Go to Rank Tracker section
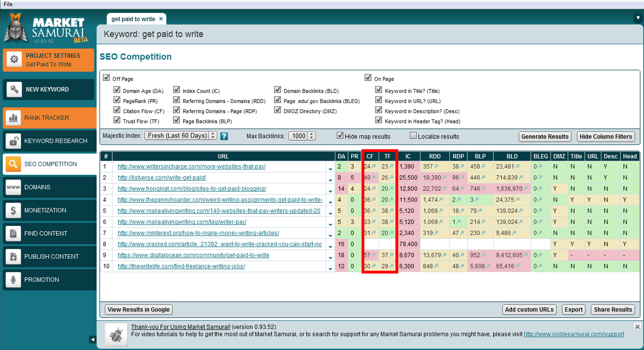Viewport: 644px width, 350px height. 50,118
